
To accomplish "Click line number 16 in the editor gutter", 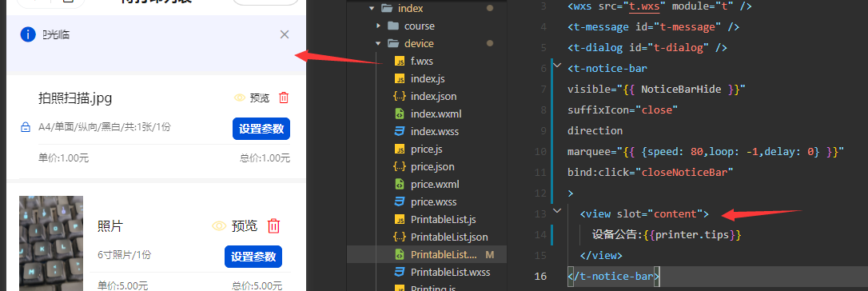I will [540, 276].
